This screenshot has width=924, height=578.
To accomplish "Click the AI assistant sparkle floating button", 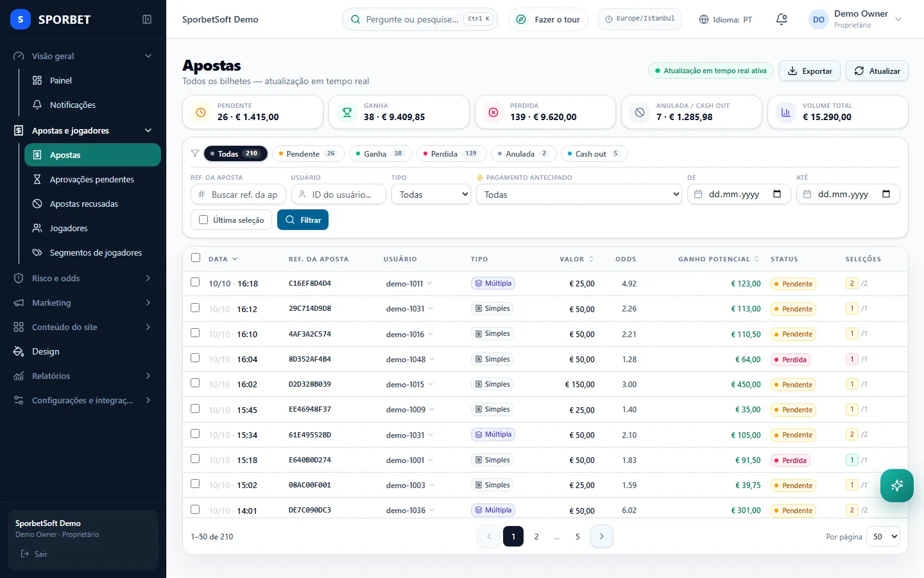I will pos(897,486).
